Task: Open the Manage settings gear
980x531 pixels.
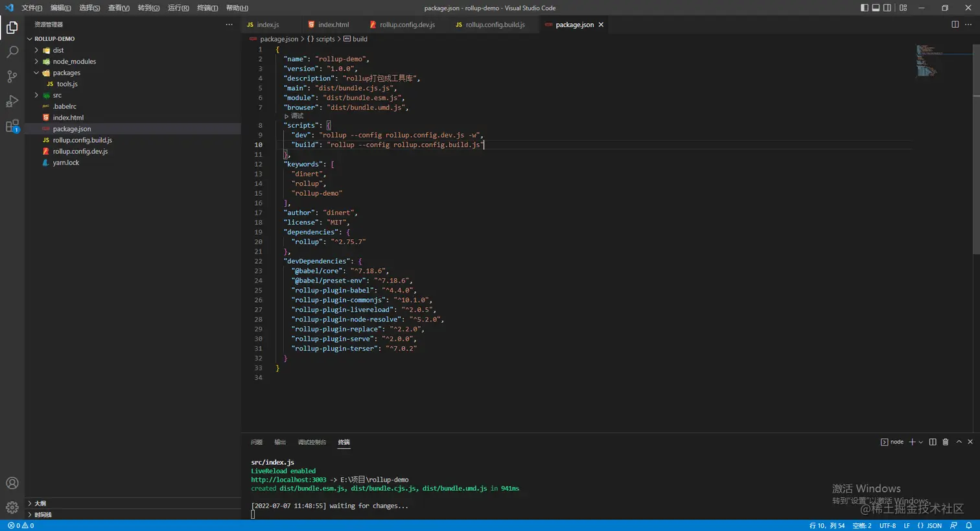Action: click(12, 508)
